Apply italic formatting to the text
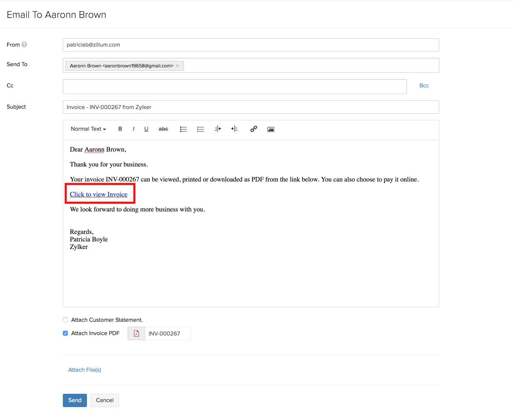The height and width of the screenshot is (420, 513). point(133,129)
